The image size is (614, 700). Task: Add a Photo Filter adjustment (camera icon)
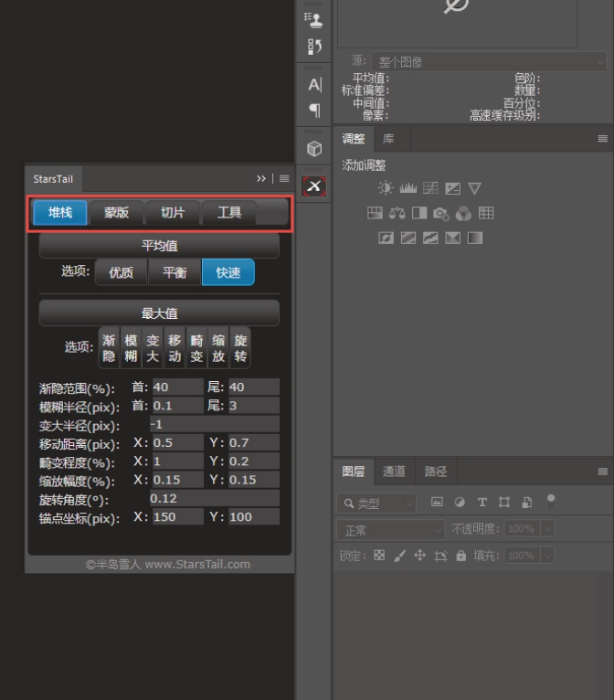point(441,214)
